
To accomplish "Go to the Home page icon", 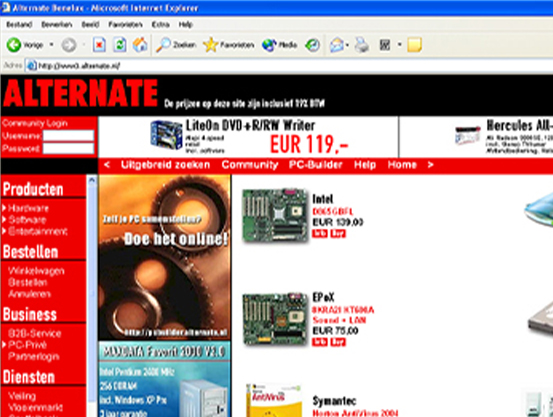I will (x=140, y=45).
